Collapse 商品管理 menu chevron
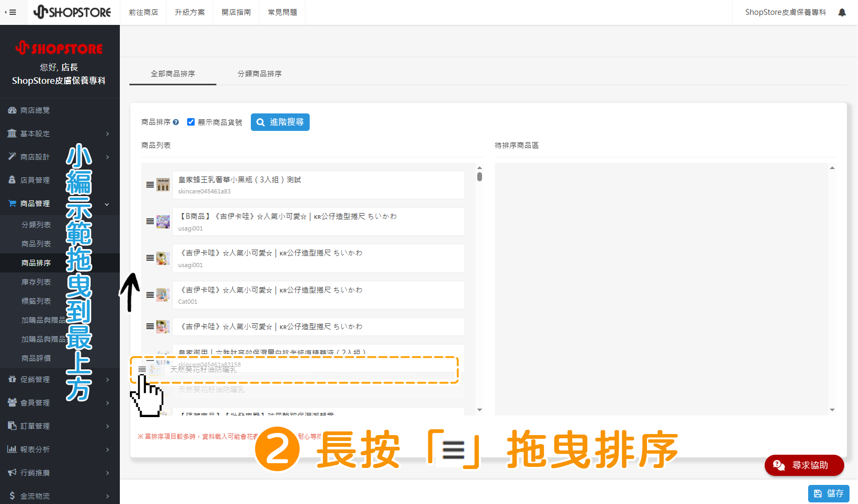Image resolution: width=858 pixels, height=504 pixels. 107,204
